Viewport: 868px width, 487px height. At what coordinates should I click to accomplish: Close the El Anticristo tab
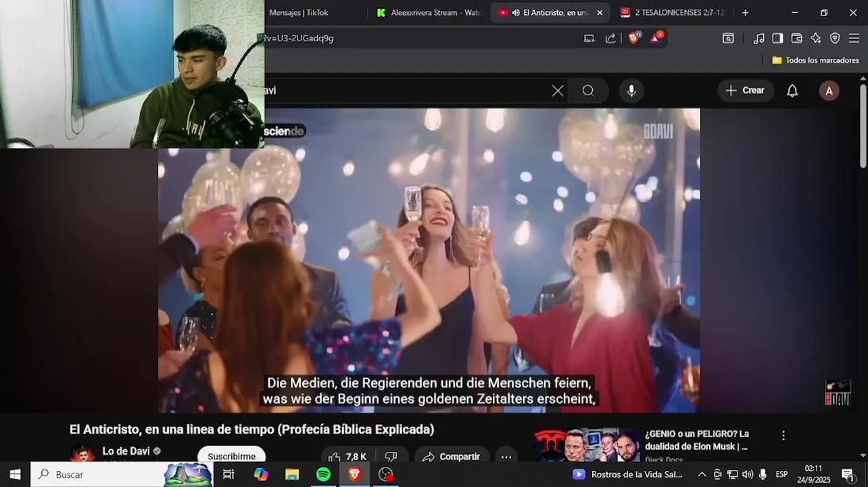(599, 13)
